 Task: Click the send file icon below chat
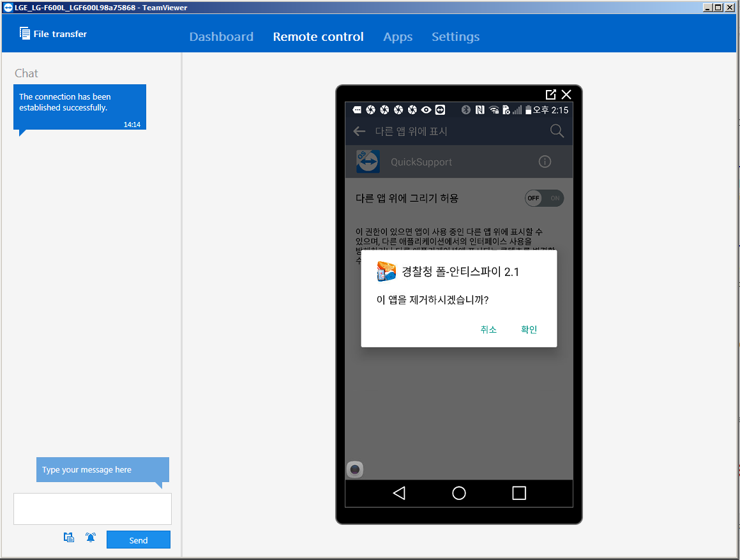pos(69,538)
